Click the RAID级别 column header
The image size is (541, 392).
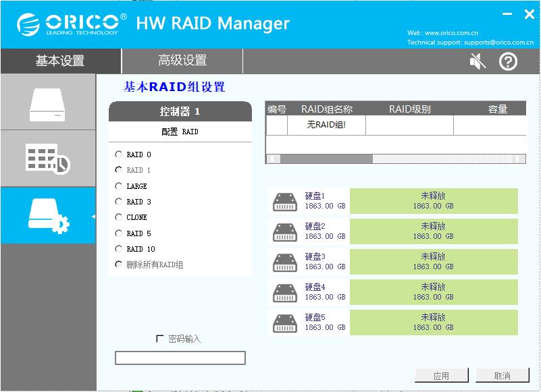(409, 109)
